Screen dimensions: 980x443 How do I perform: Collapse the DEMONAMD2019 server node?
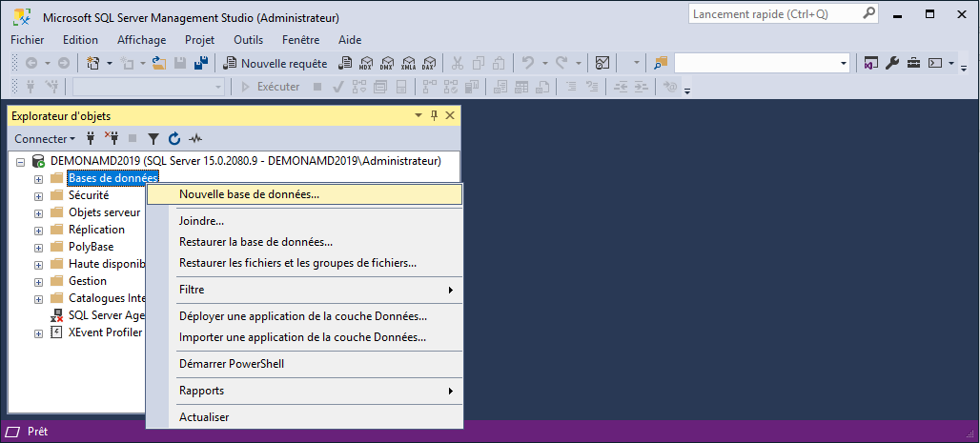coord(21,162)
